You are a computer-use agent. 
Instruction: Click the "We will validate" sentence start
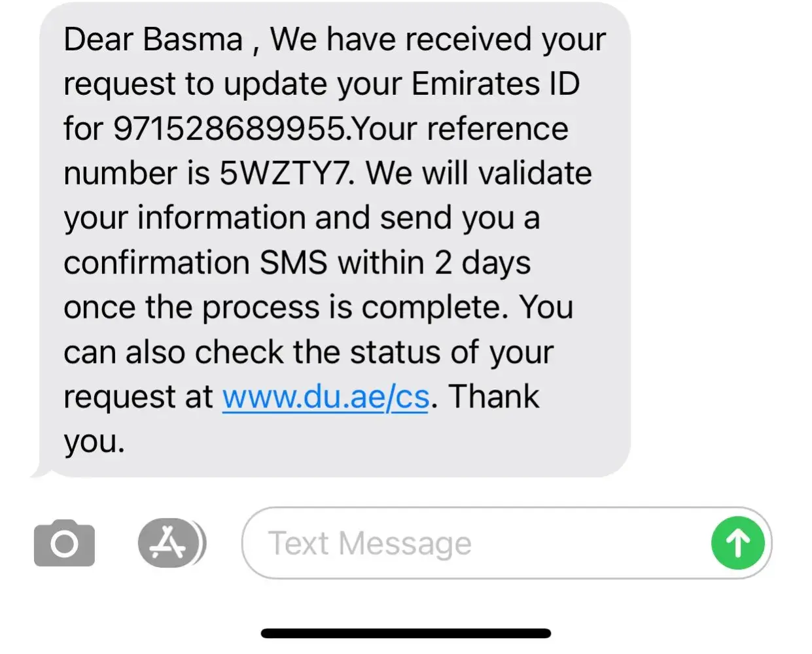click(x=478, y=173)
